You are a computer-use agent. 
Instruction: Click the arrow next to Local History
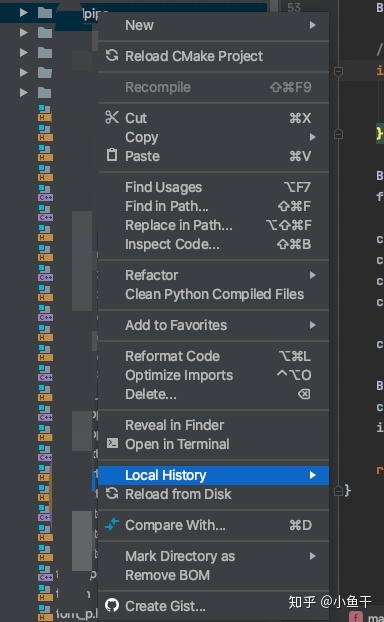(313, 475)
